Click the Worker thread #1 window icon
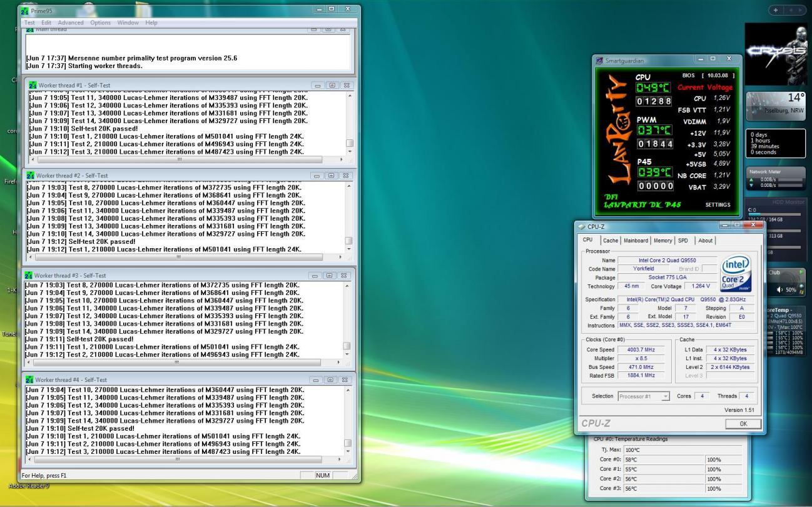Screen dimensions: 812x507 (33, 85)
